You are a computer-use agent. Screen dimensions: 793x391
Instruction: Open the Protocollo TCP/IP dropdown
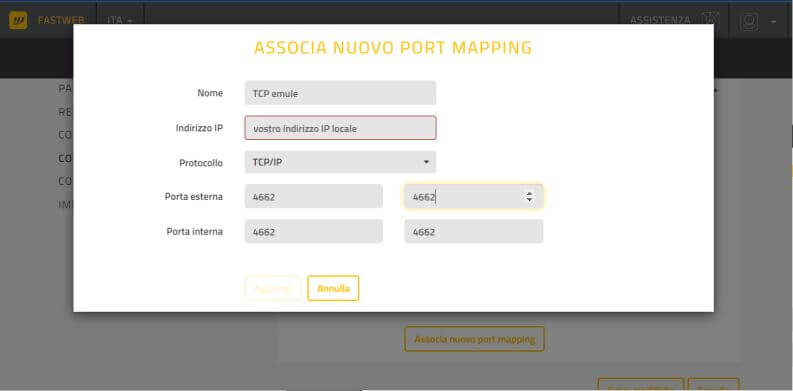(x=340, y=162)
